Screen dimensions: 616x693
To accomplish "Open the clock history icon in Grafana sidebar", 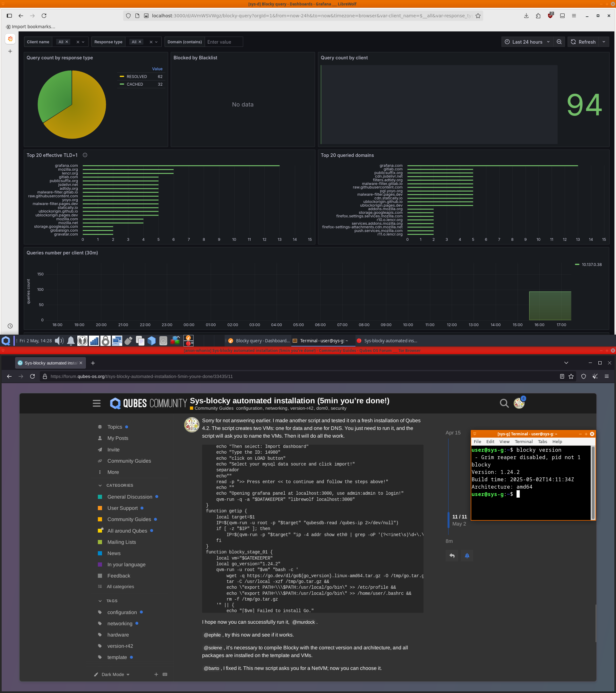I will click(x=10, y=326).
